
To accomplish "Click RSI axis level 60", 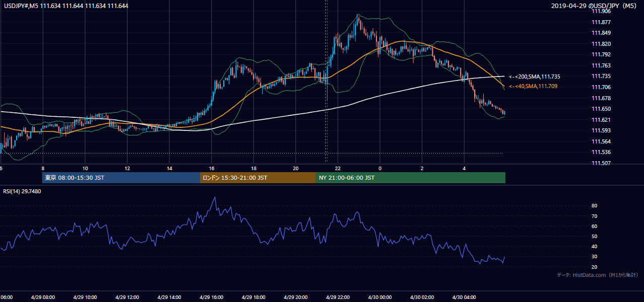I will [x=594, y=226].
